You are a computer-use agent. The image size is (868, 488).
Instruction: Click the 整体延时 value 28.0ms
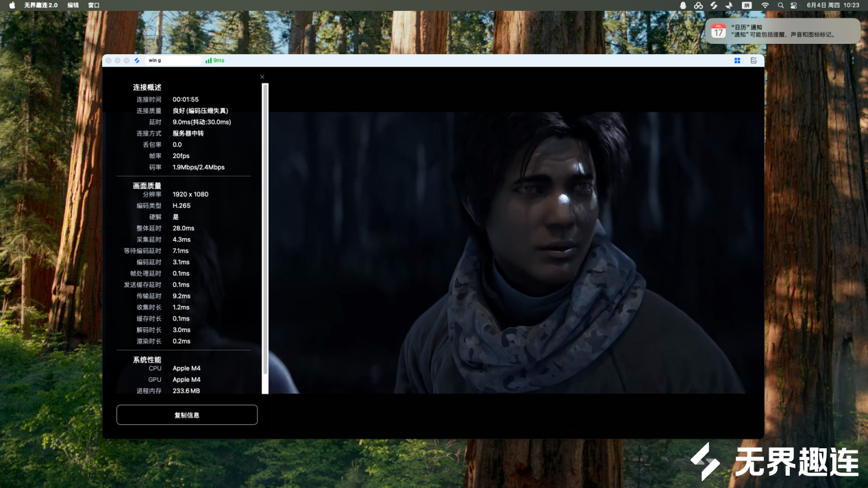pyautogui.click(x=184, y=228)
